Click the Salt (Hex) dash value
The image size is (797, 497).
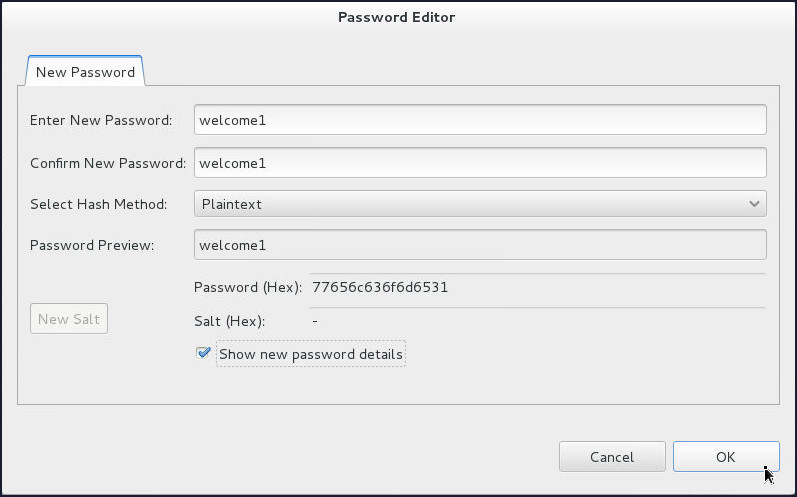(315, 321)
